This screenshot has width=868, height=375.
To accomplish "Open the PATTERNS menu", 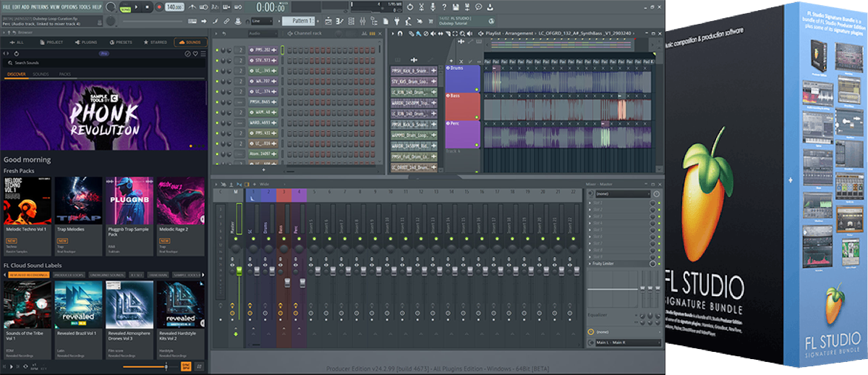I will tap(41, 6).
